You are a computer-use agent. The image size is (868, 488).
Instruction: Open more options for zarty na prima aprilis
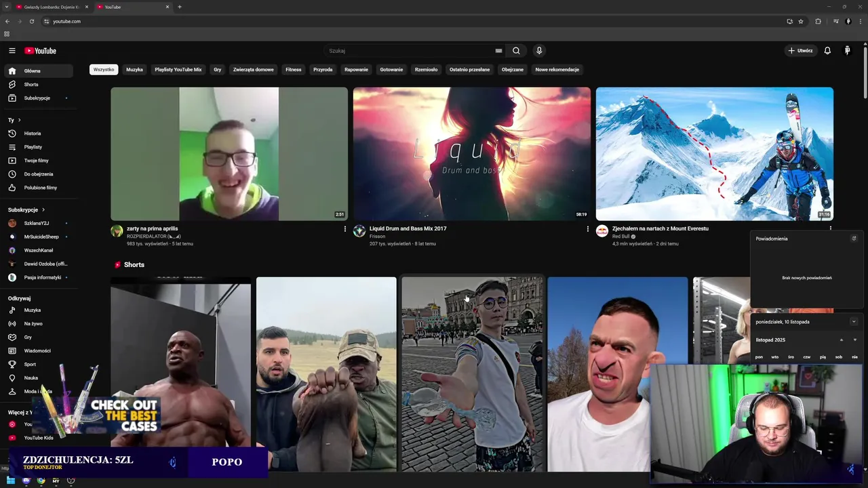coord(344,229)
